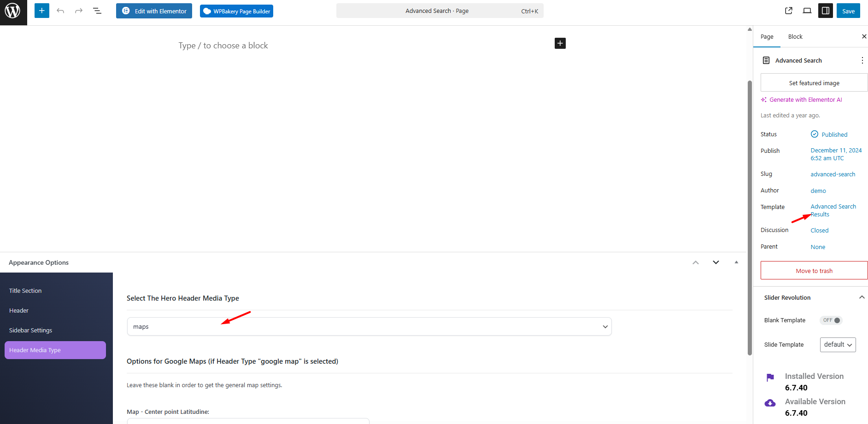The image size is (868, 424).
Task: Click the redo arrow icon
Action: click(79, 11)
